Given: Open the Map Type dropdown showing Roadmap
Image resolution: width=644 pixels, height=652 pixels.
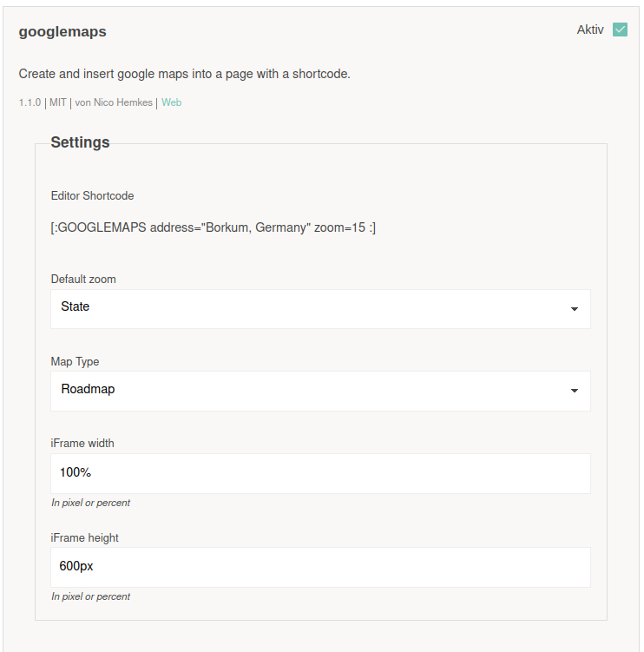Looking at the screenshot, I should [320, 391].
